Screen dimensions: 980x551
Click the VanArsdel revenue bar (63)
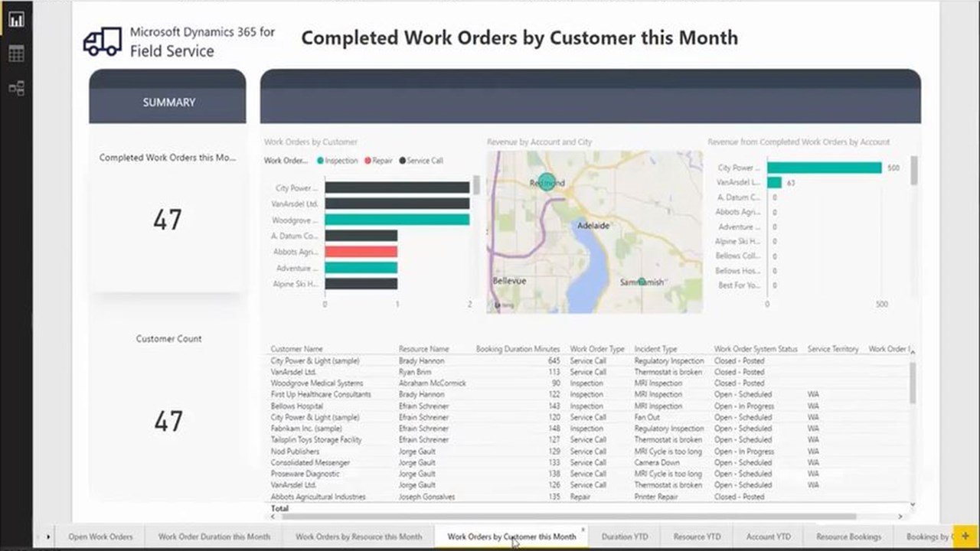tap(774, 182)
